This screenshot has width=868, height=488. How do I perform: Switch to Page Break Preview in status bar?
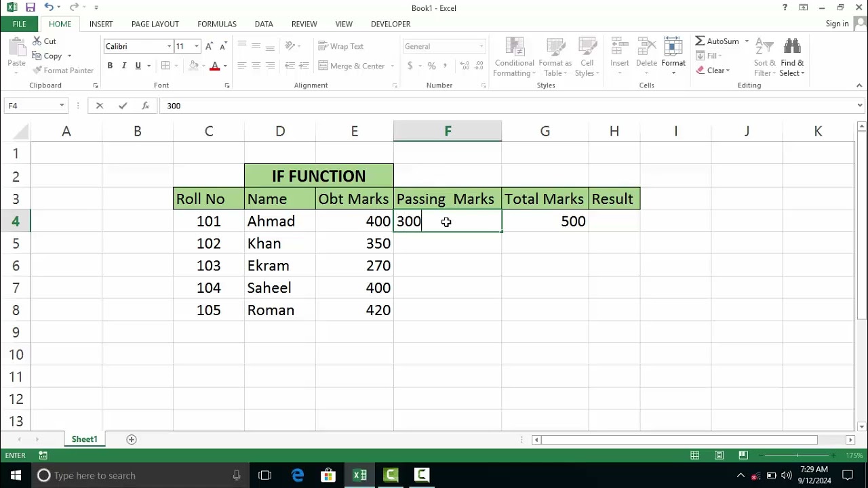point(743,455)
